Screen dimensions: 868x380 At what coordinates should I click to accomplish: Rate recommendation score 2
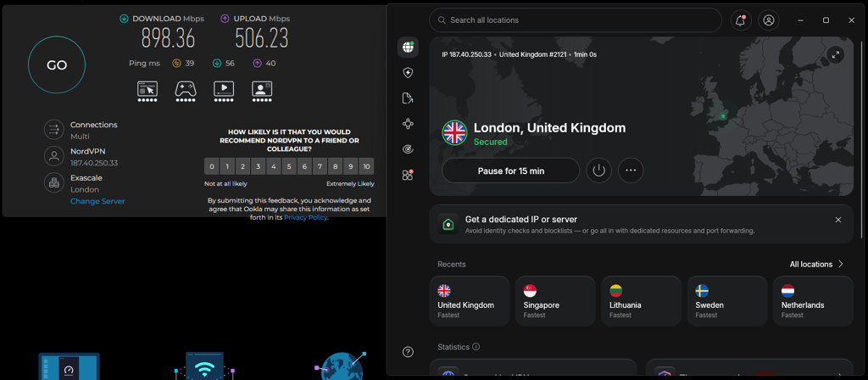(243, 166)
